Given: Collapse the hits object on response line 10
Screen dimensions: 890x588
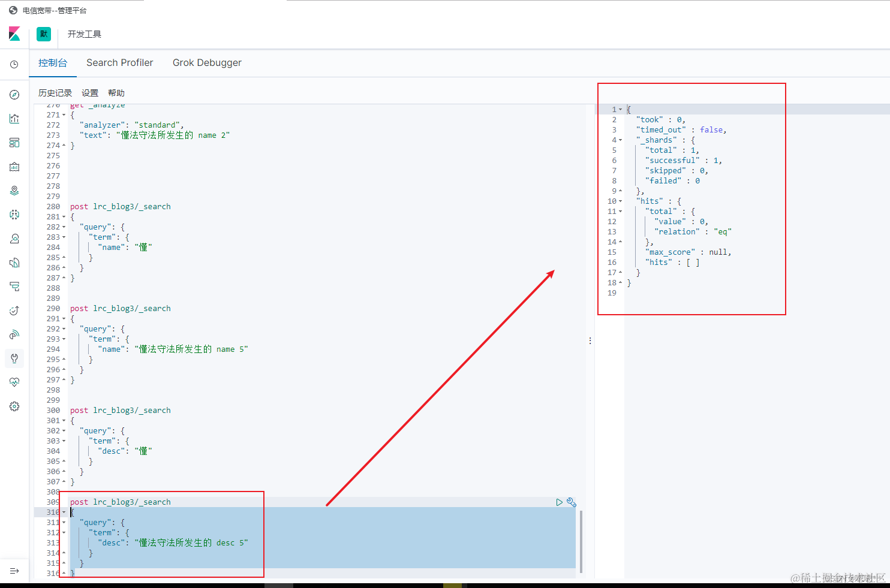Looking at the screenshot, I should point(620,201).
